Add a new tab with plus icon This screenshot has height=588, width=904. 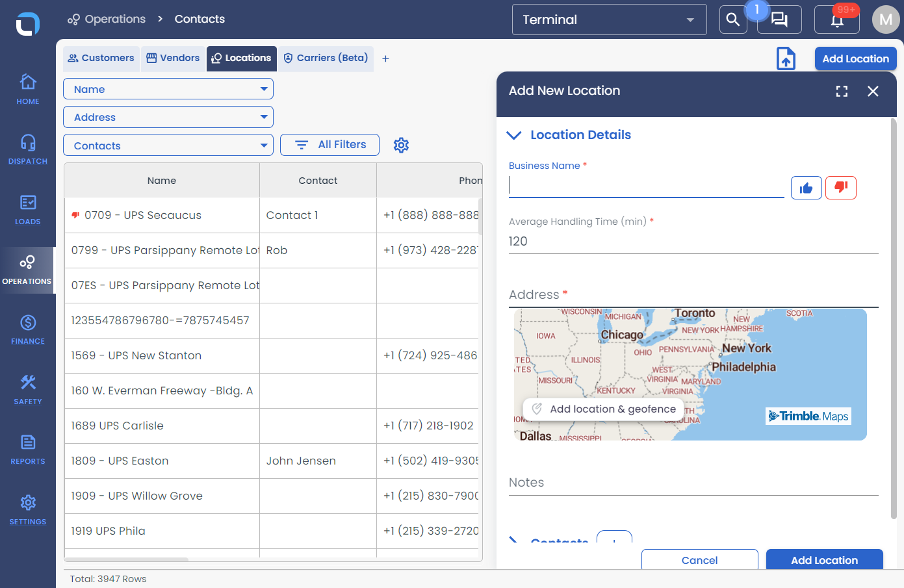click(x=385, y=58)
